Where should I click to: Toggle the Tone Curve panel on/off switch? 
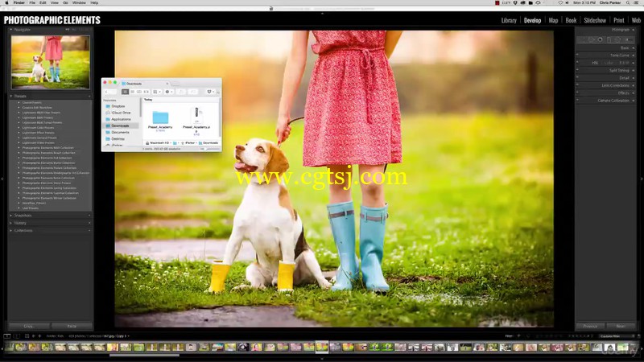pos(577,55)
